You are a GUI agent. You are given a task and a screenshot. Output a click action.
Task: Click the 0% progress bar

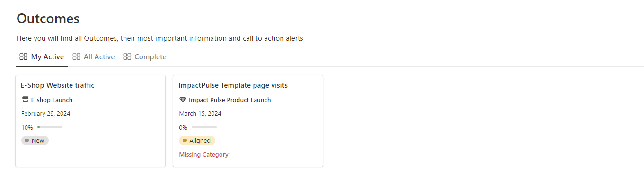pyautogui.click(x=204, y=127)
